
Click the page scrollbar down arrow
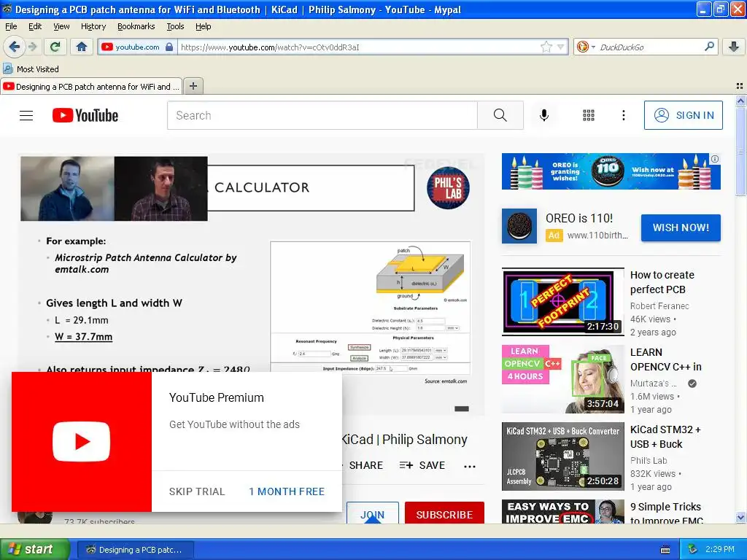(740, 518)
